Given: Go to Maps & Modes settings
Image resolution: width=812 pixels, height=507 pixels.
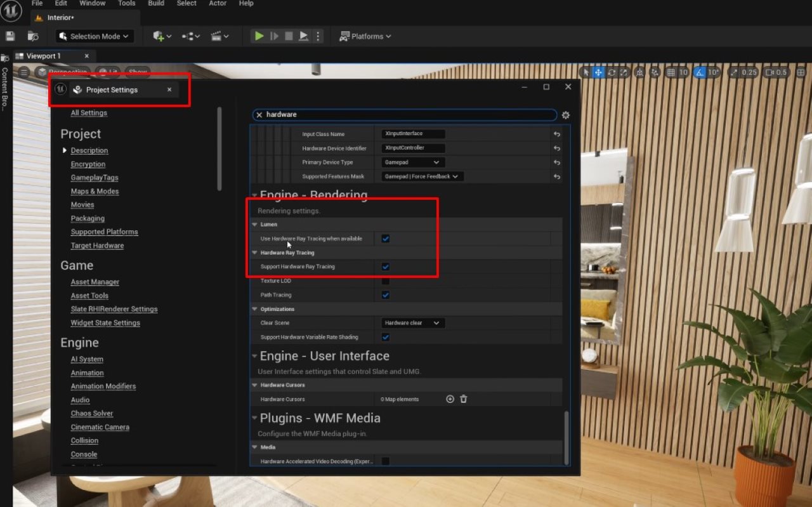Looking at the screenshot, I should tap(95, 191).
